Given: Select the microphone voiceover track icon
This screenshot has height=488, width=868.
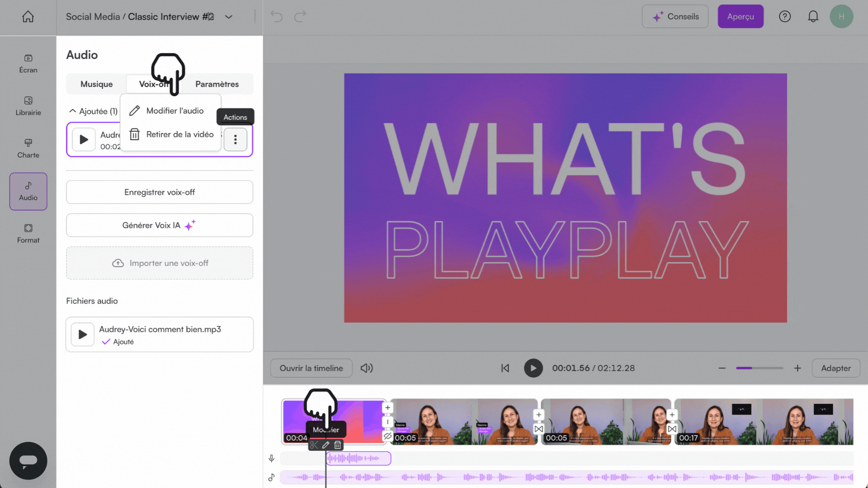Looking at the screenshot, I should (271, 458).
